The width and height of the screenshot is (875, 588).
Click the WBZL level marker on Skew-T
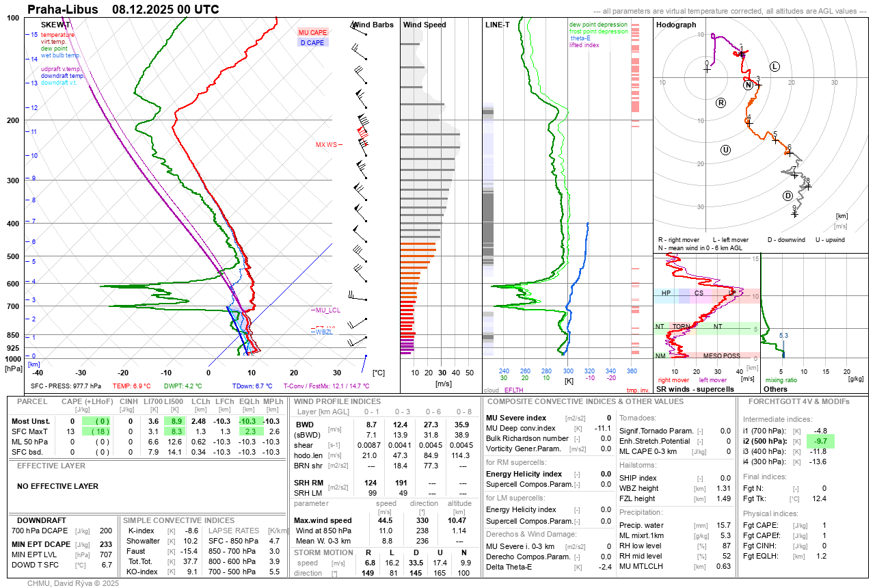324,332
